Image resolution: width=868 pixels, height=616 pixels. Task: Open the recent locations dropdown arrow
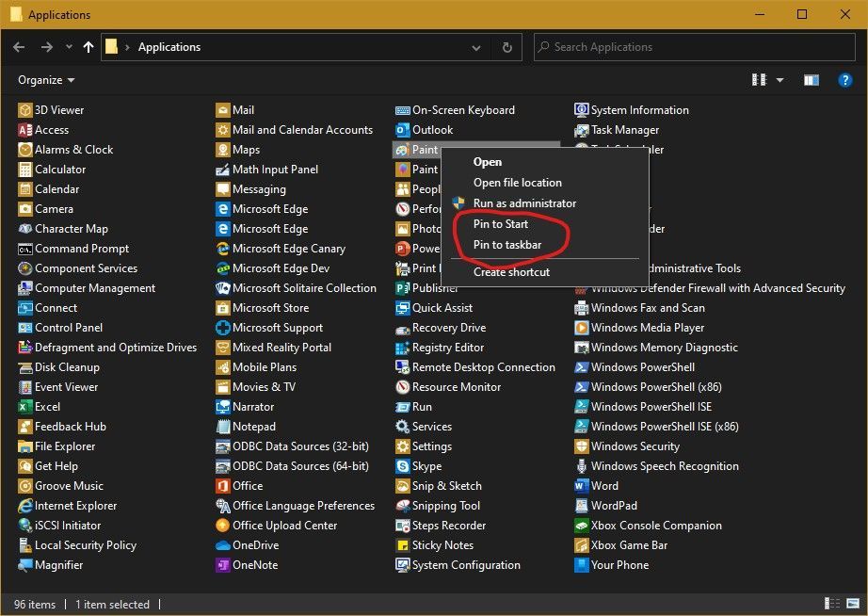tap(69, 47)
